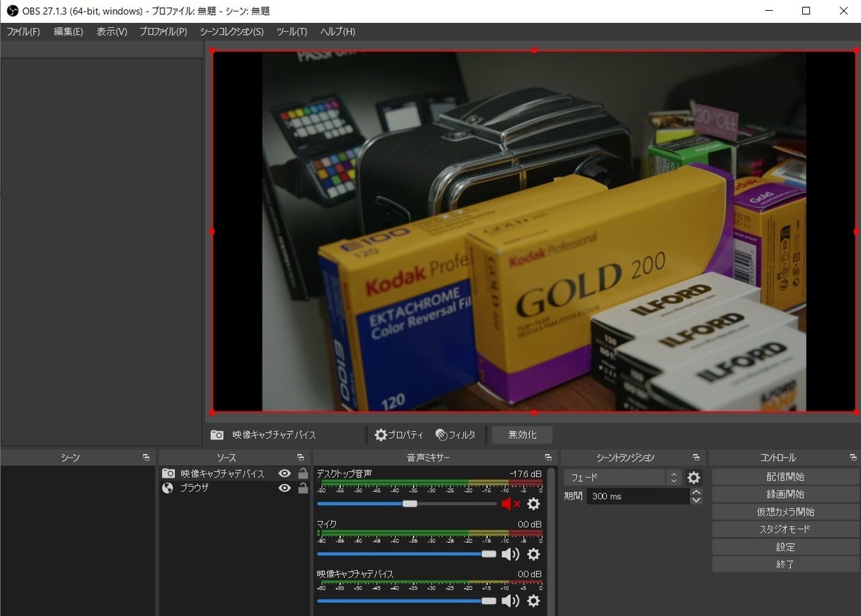This screenshot has width=861, height=616.
Task: Click the preview canvas image
Action: click(x=534, y=231)
